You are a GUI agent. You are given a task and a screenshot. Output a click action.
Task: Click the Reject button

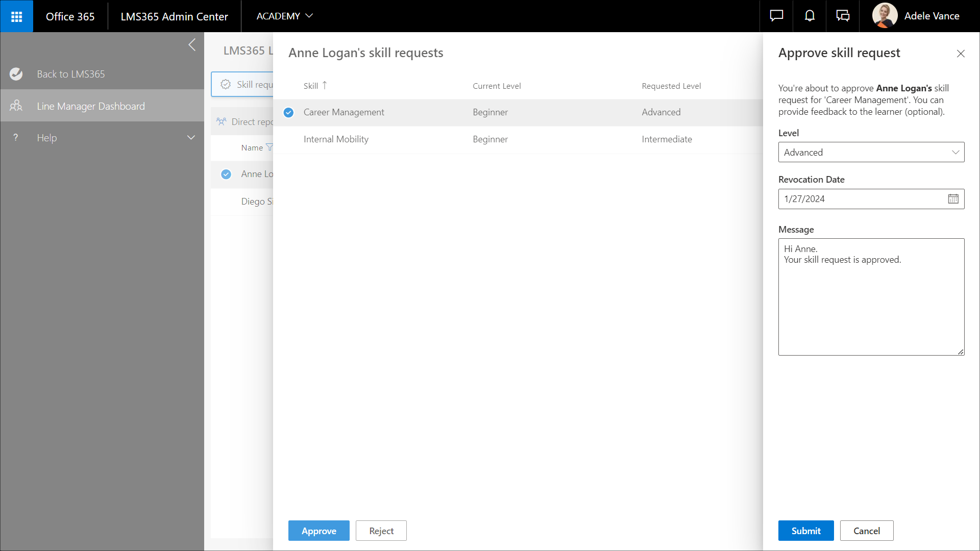tap(381, 531)
